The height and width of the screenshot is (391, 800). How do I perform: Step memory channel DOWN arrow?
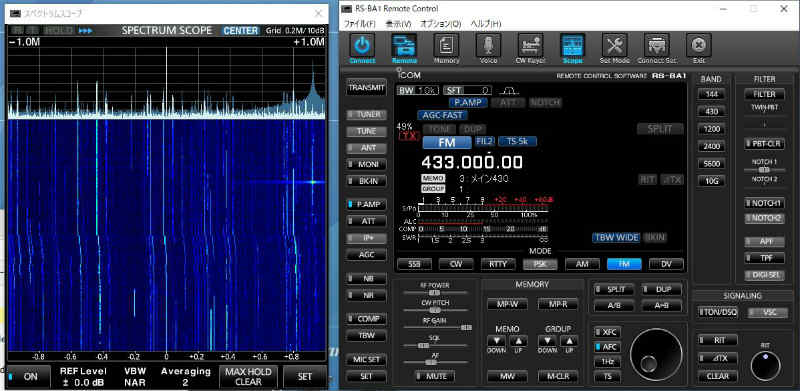[x=496, y=341]
